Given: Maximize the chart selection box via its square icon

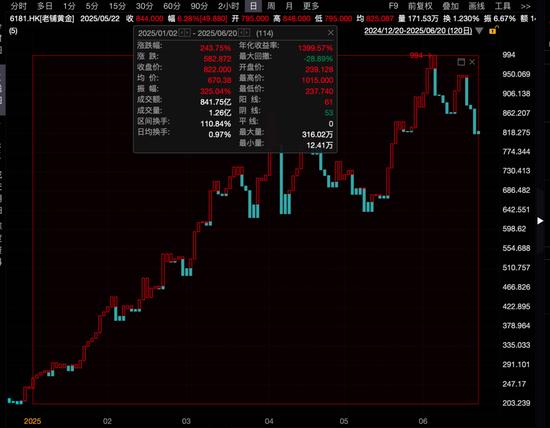Looking at the screenshot, I should pos(461,62).
